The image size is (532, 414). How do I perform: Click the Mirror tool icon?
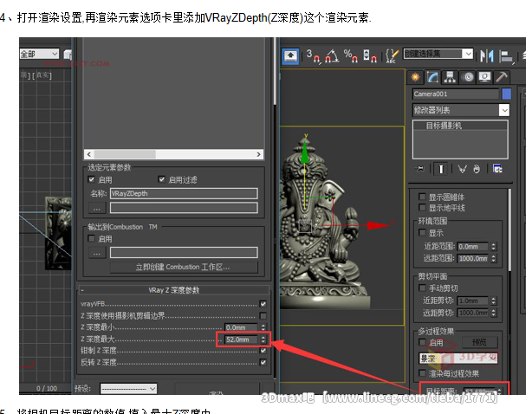point(487,55)
